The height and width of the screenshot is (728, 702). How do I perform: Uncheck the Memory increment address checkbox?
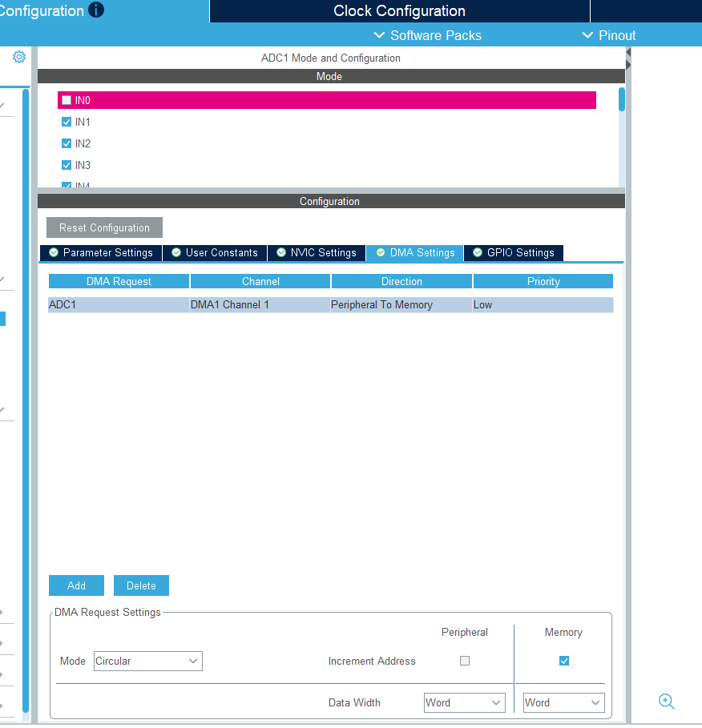(x=564, y=661)
